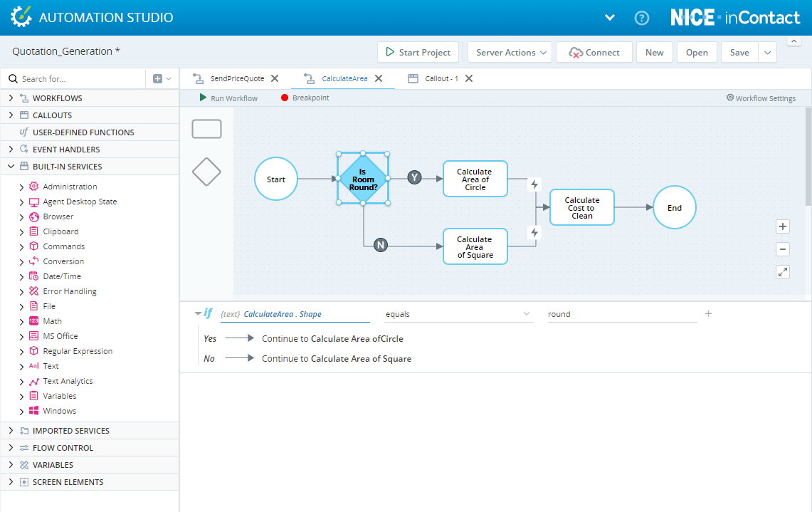This screenshot has width=812, height=512.
Task: Switch to the Callout - 1 tab
Action: [441, 79]
